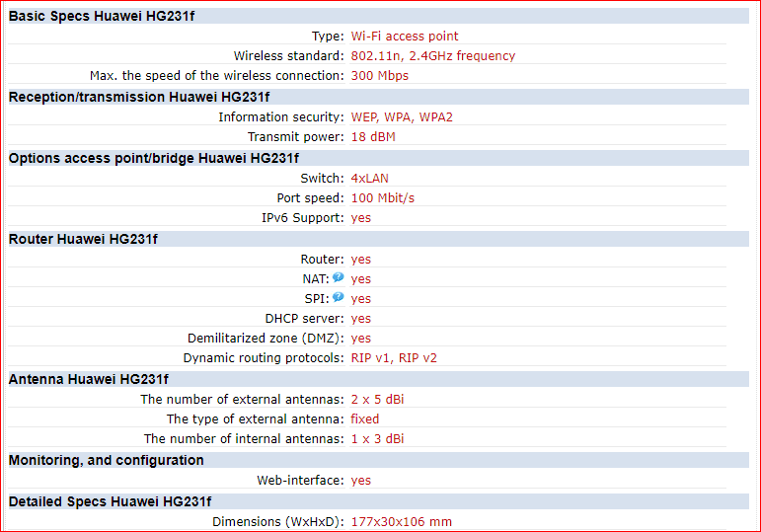Click the "Antenna Huawei HG231f" section header
Screen dimensions: 761x532
coord(89,379)
